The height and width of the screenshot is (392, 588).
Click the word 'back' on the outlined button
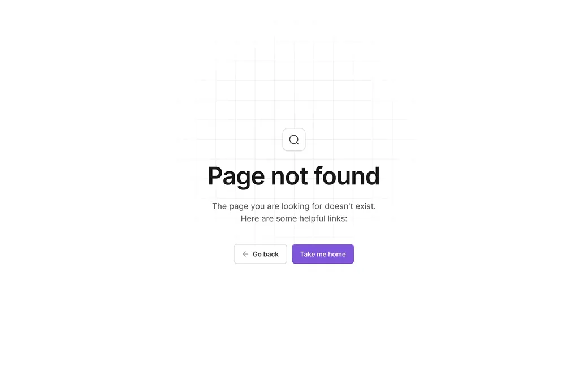click(x=271, y=255)
